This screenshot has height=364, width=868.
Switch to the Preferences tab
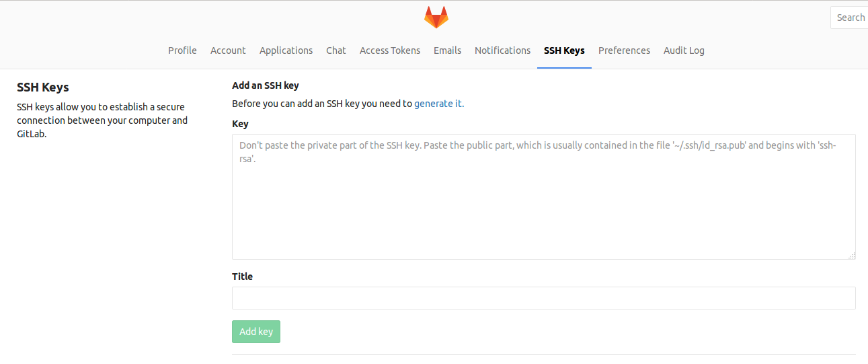click(x=624, y=50)
